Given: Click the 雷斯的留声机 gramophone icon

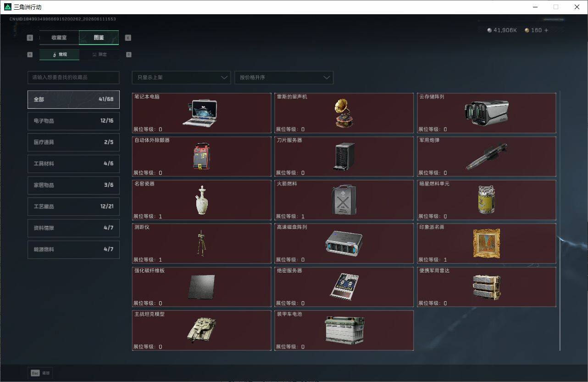Looking at the screenshot, I should click(x=344, y=113).
